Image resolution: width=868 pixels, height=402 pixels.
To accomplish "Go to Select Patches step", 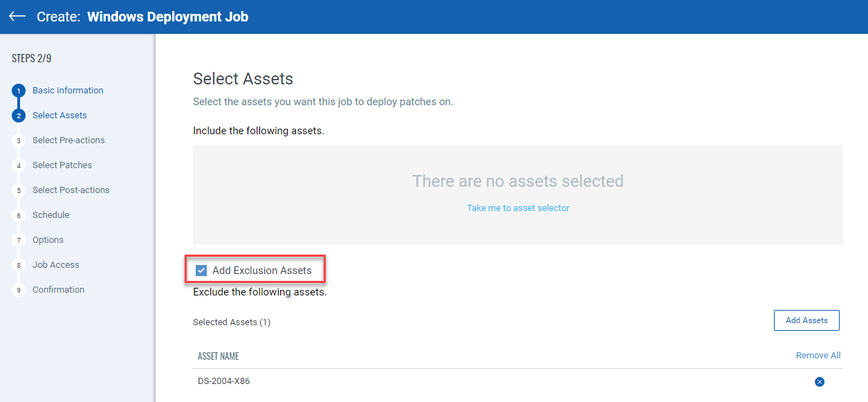I will pos(62,165).
